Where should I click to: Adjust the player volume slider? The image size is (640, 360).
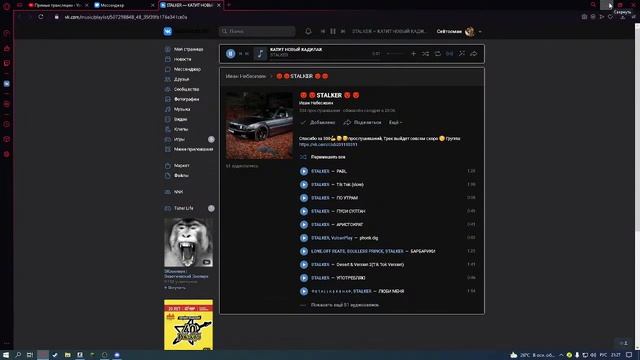click(x=396, y=53)
